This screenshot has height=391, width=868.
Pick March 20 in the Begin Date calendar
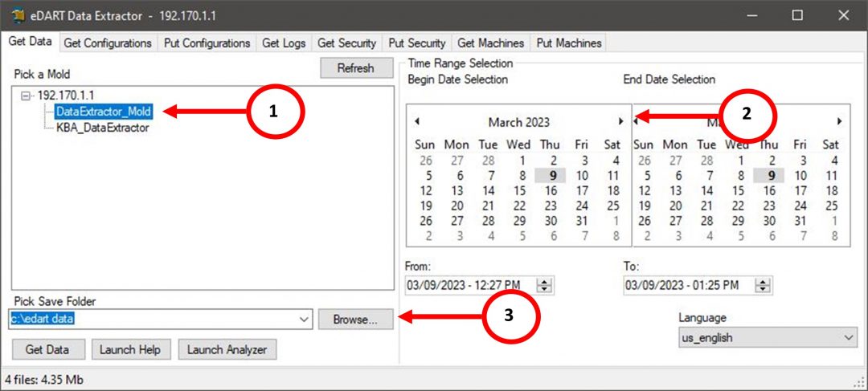(x=457, y=206)
